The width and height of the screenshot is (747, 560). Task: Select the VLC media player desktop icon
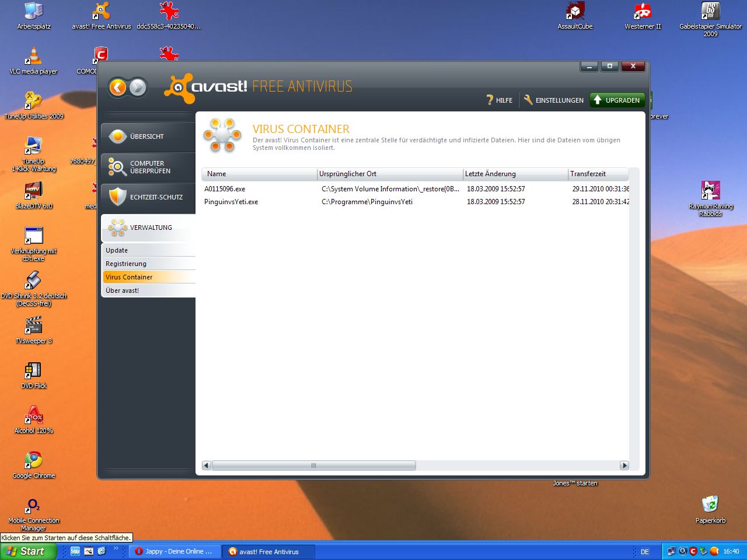(x=33, y=61)
